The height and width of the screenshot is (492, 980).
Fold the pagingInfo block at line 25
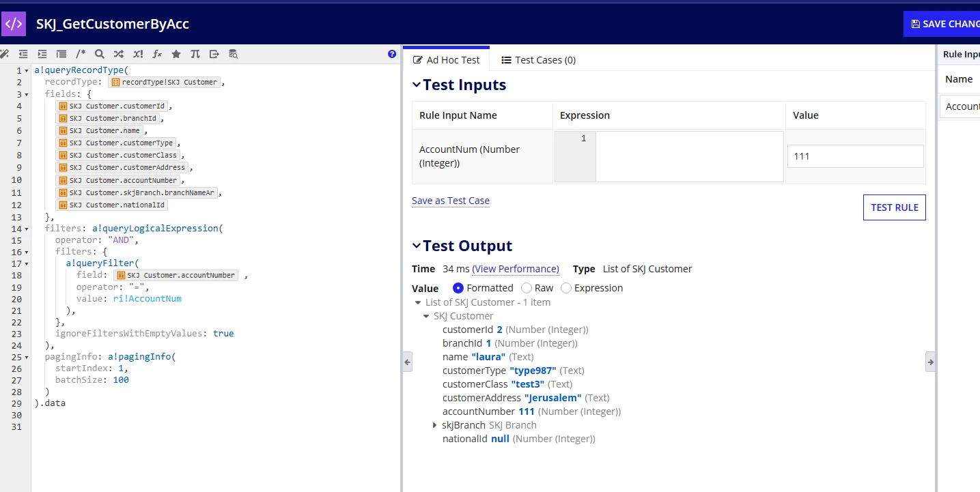[27, 357]
